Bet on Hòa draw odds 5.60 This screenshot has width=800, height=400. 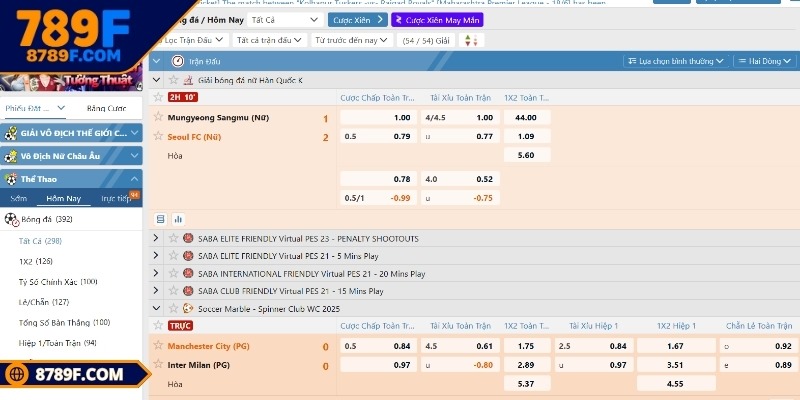click(x=527, y=155)
